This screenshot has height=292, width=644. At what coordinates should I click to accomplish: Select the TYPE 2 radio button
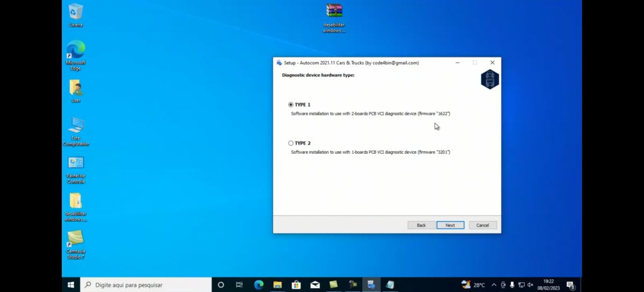click(x=291, y=143)
